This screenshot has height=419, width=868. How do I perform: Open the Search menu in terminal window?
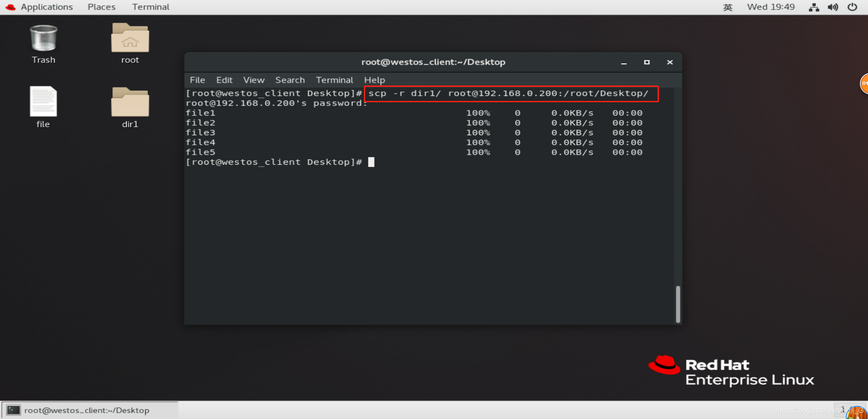(x=290, y=80)
